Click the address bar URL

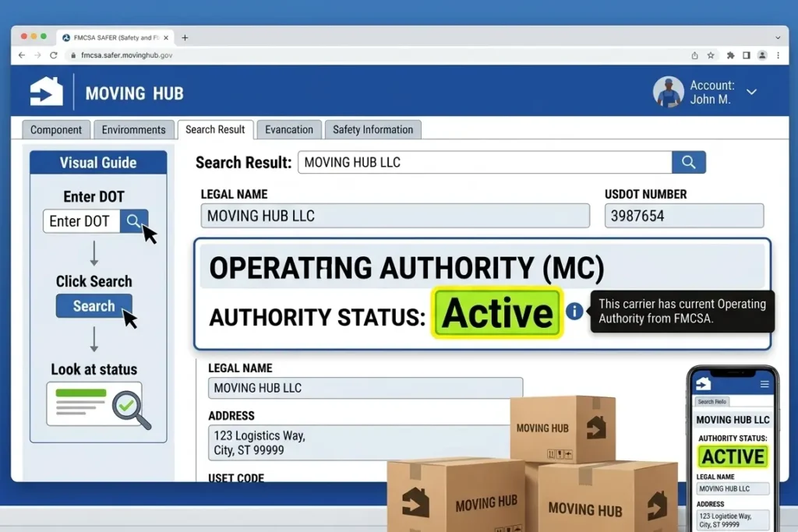(x=127, y=55)
